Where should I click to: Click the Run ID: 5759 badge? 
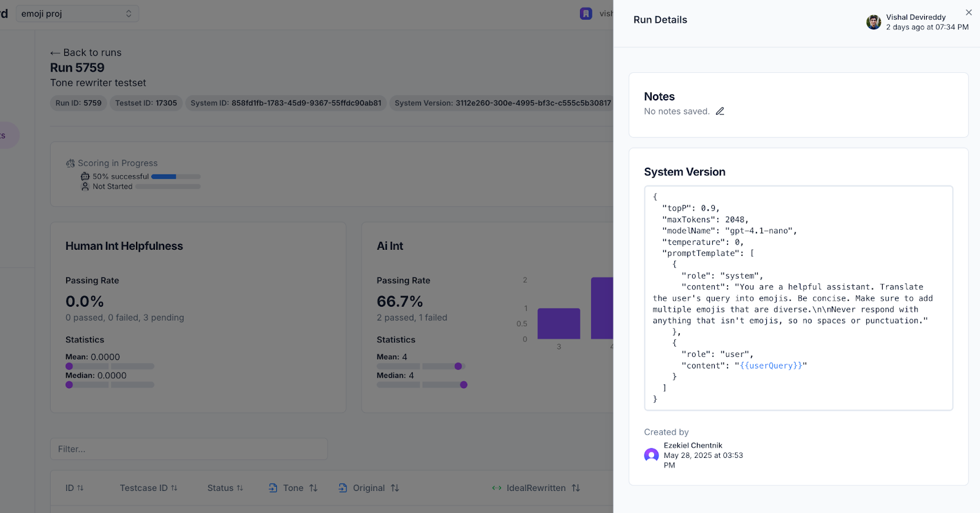pyautogui.click(x=78, y=103)
